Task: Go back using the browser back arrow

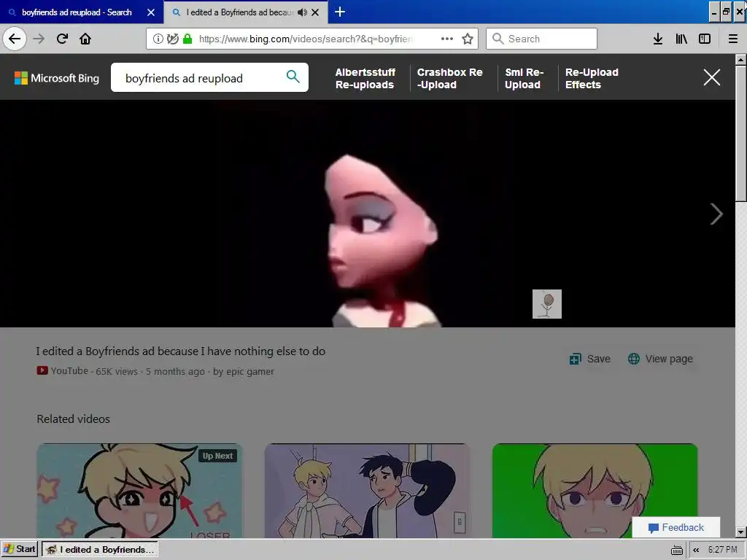Action: click(15, 39)
